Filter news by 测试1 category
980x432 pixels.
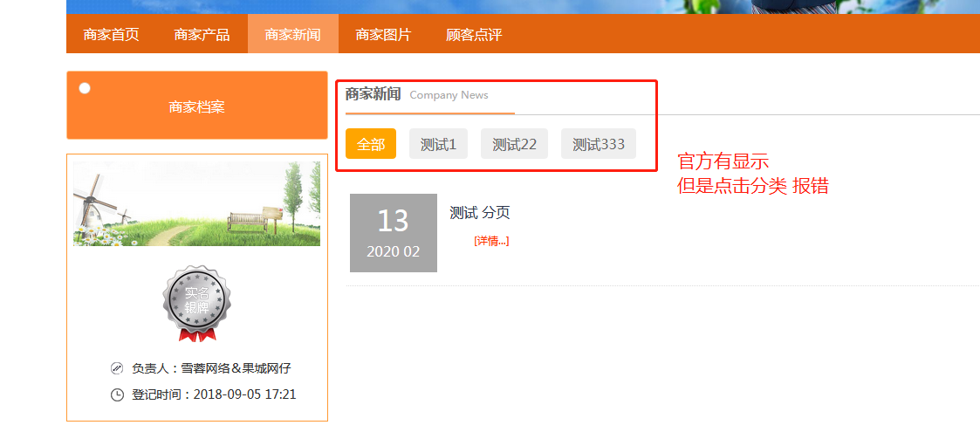438,144
